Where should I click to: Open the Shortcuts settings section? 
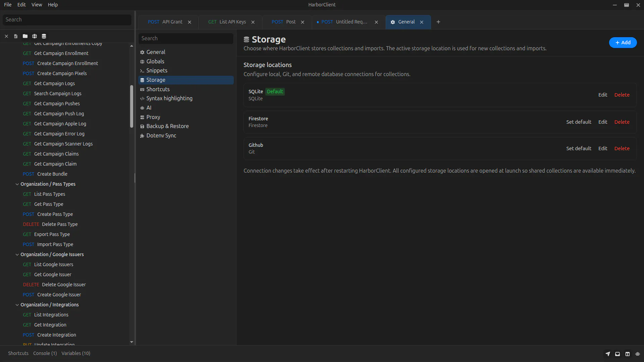coord(186,89)
